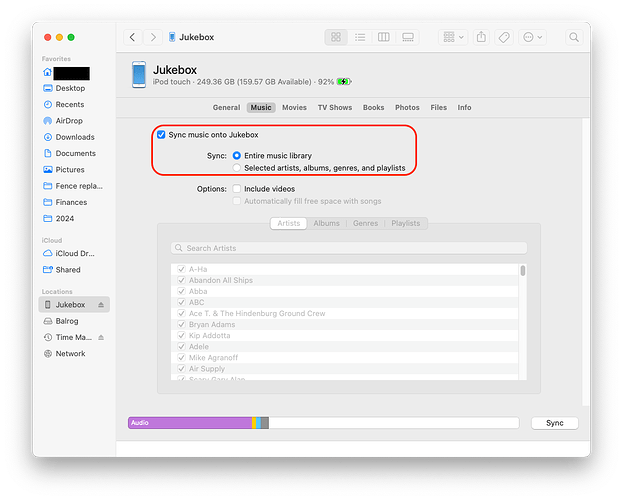This screenshot has width=623, height=500.
Task: Click the Edit Tags toolbar icon
Action: click(504, 37)
